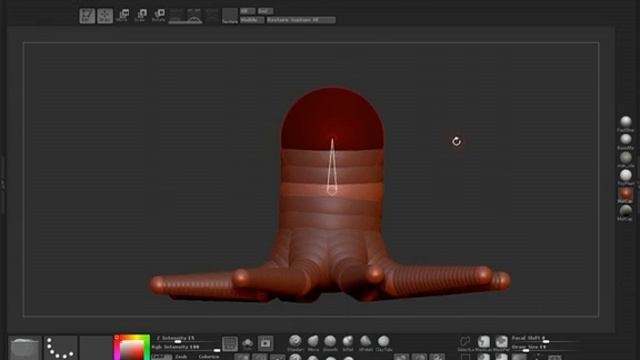Open the empty alpha slot
The image size is (640, 360).
[96, 348]
